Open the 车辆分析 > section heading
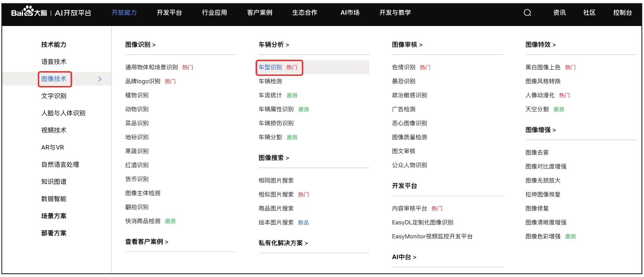Screen dimensions: 644x277 tap(274, 45)
